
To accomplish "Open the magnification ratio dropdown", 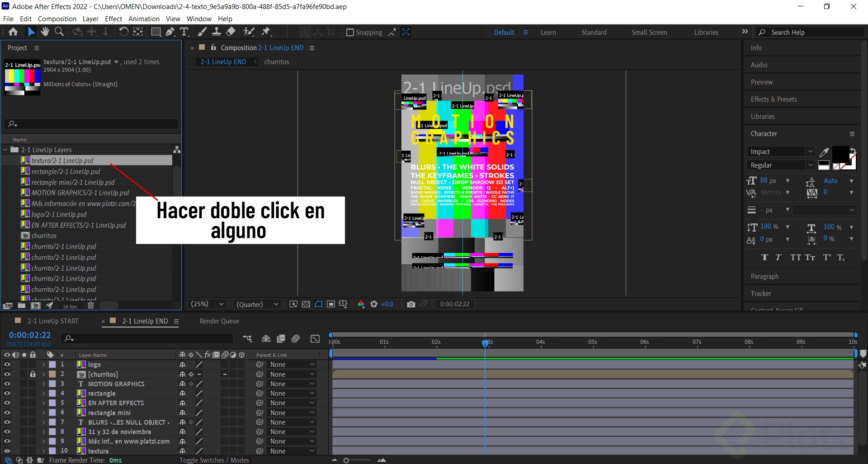I will click(x=207, y=304).
